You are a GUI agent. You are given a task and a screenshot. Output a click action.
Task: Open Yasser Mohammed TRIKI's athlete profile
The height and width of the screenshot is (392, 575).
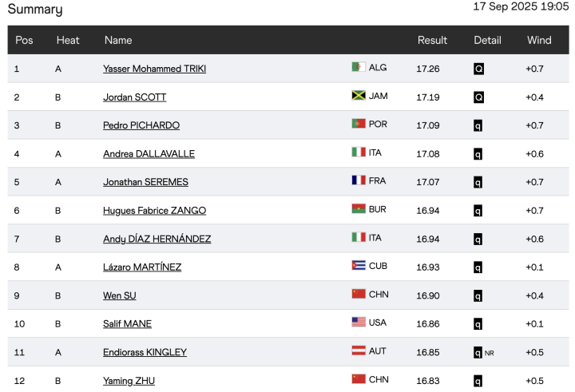[154, 69]
